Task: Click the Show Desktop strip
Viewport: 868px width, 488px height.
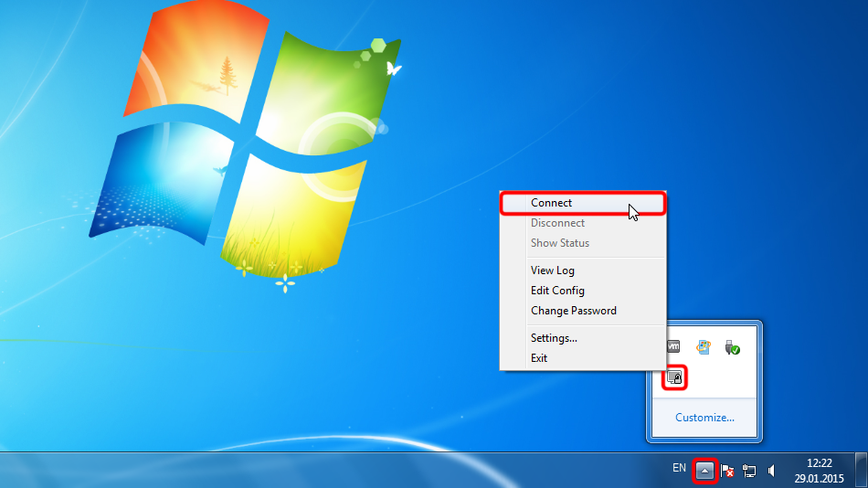Action: point(863,471)
